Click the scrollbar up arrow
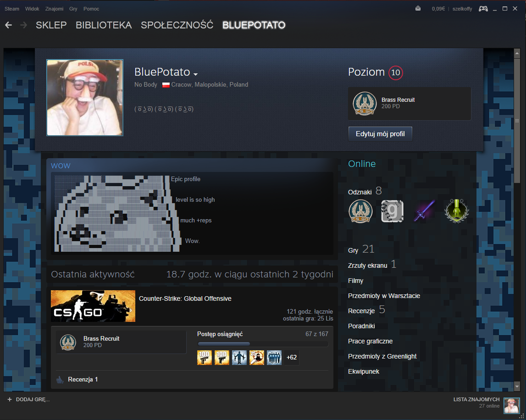The image size is (526, 420). pyautogui.click(x=517, y=53)
